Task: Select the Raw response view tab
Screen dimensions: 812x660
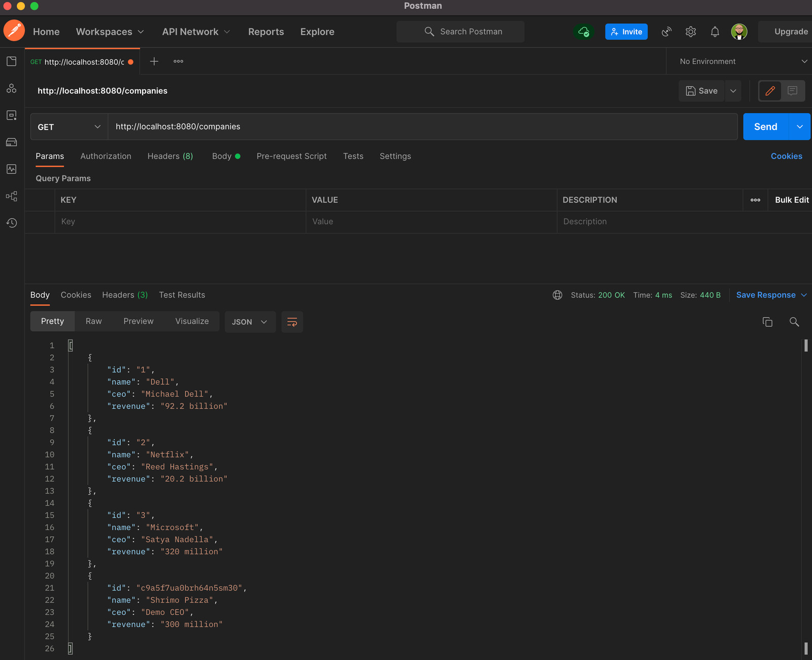Action: [x=93, y=321]
